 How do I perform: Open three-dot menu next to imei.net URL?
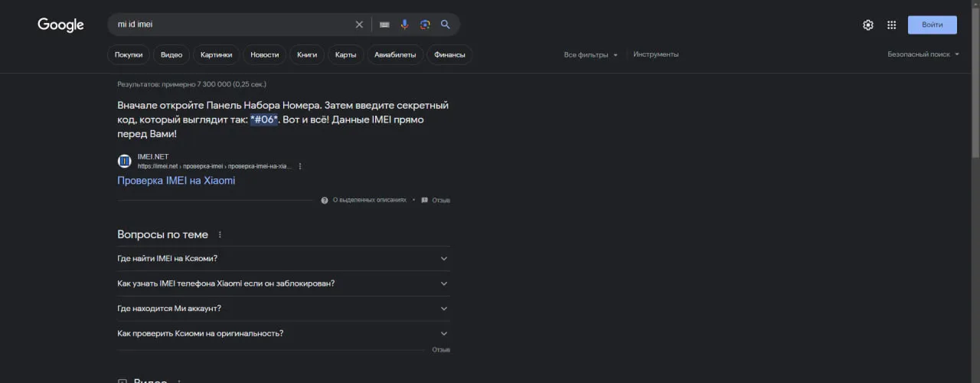click(x=300, y=166)
